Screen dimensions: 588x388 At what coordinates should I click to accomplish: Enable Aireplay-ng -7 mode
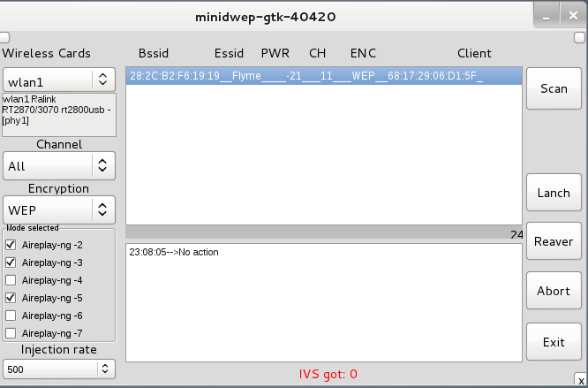coord(11,333)
